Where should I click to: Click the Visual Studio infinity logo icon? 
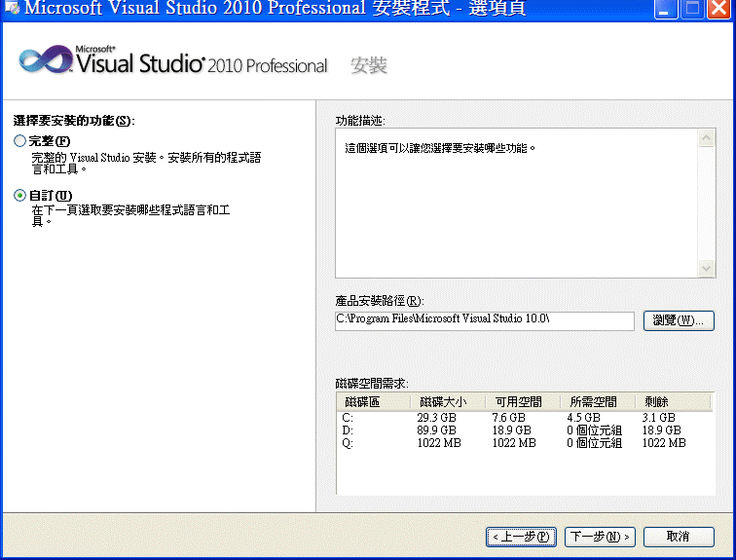[x=46, y=59]
